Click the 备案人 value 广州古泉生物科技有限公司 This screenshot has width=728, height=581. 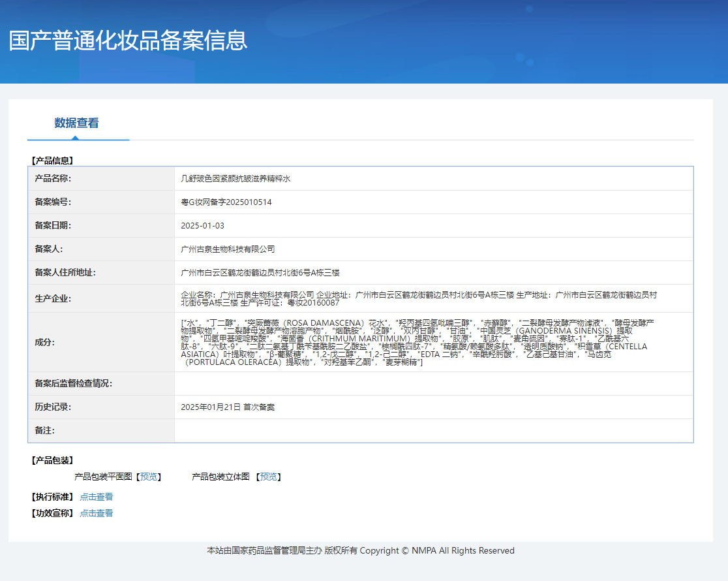pyautogui.click(x=228, y=249)
